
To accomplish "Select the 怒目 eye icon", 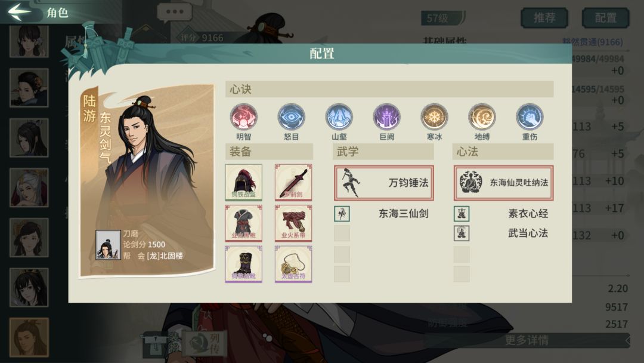I will [x=291, y=117].
